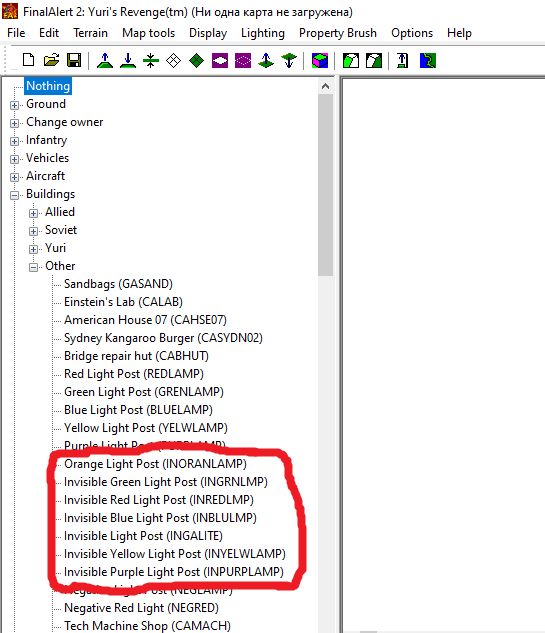Viewport: 545px width, 633px height.
Task: Select Orange Light Post (INORANLAMP)
Action: point(155,464)
